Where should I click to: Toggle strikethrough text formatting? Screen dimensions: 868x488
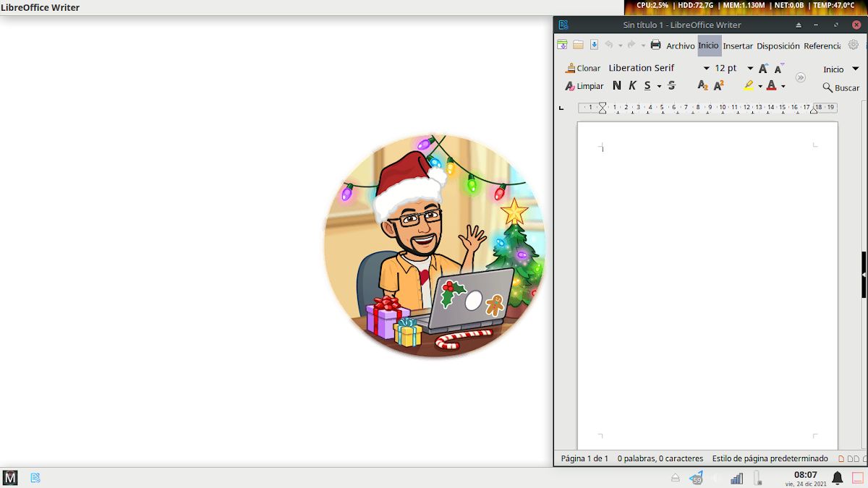tap(671, 85)
